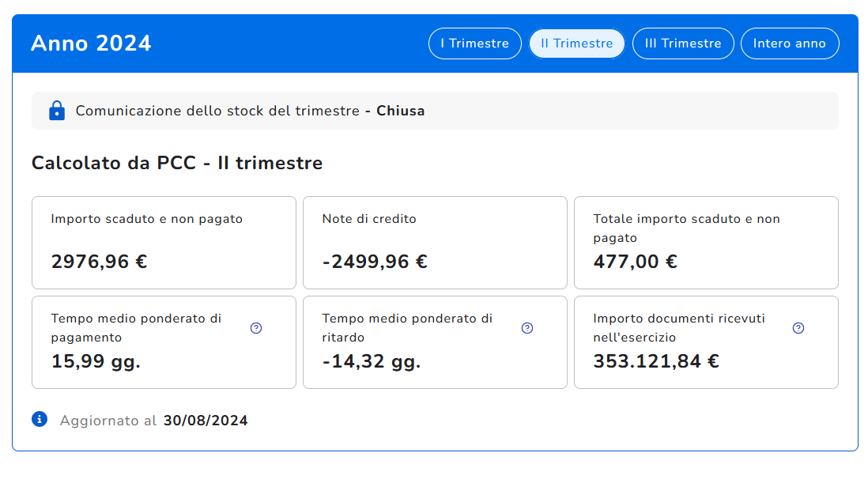Click the 15,99 gg. payment time value
This screenshot has height=483, width=868.
[x=96, y=361]
